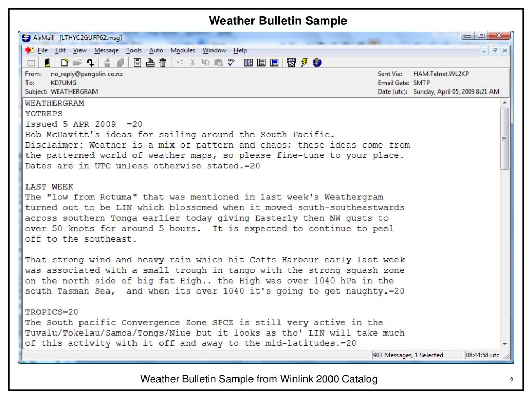Close the inner message window

(x=505, y=51)
